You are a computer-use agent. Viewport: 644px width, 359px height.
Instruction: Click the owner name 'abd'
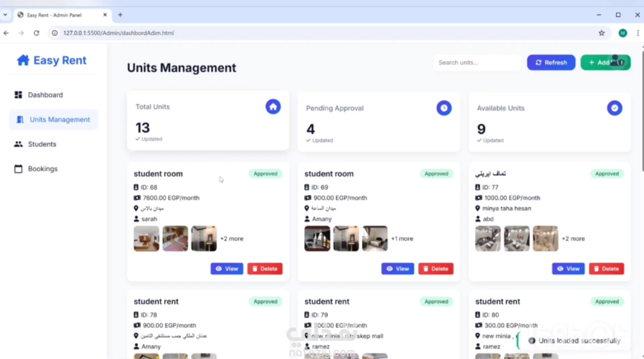point(488,219)
